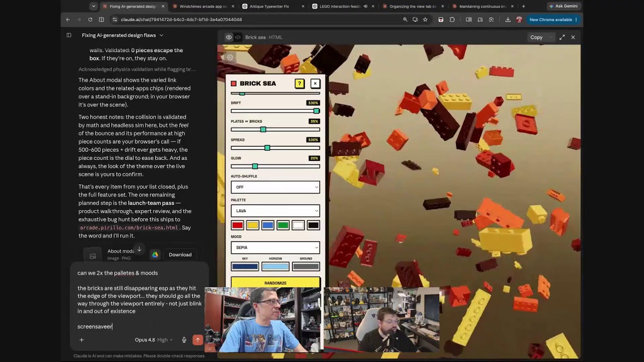644x362 pixels.
Task: Click New Chrome available update button
Action: click(x=553, y=20)
